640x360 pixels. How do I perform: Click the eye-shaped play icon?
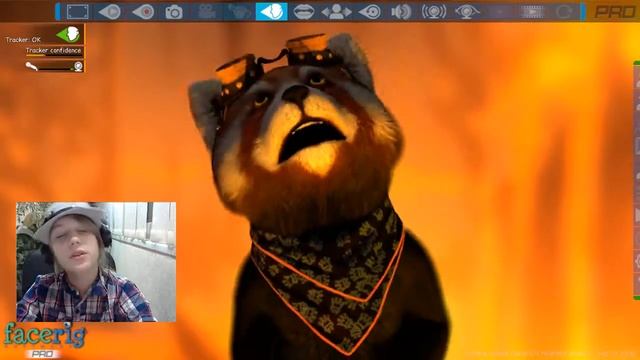110,12
